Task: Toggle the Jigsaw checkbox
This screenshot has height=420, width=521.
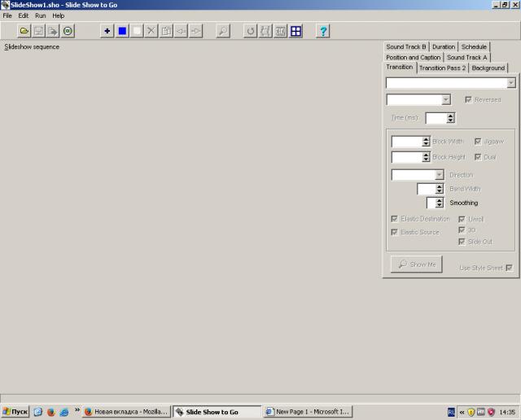Action: [x=478, y=141]
